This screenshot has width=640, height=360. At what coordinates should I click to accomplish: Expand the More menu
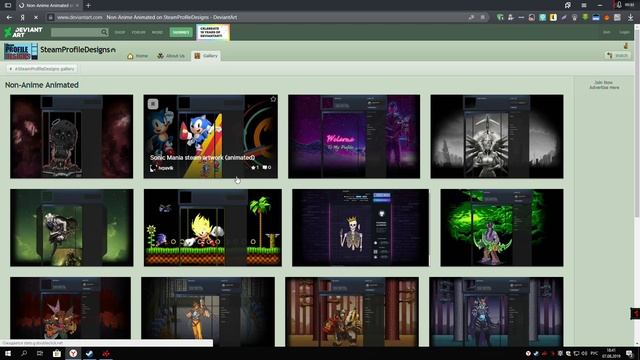tap(157, 32)
